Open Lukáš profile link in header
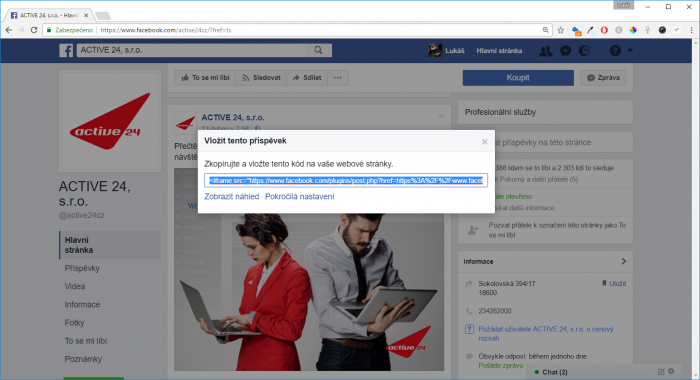The image size is (700, 380). (446, 50)
